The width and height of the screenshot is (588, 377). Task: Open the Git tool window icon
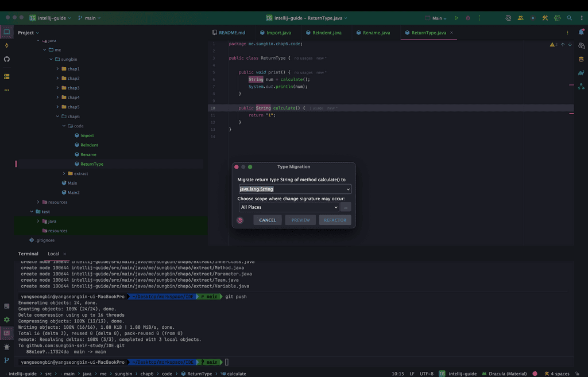click(7, 360)
